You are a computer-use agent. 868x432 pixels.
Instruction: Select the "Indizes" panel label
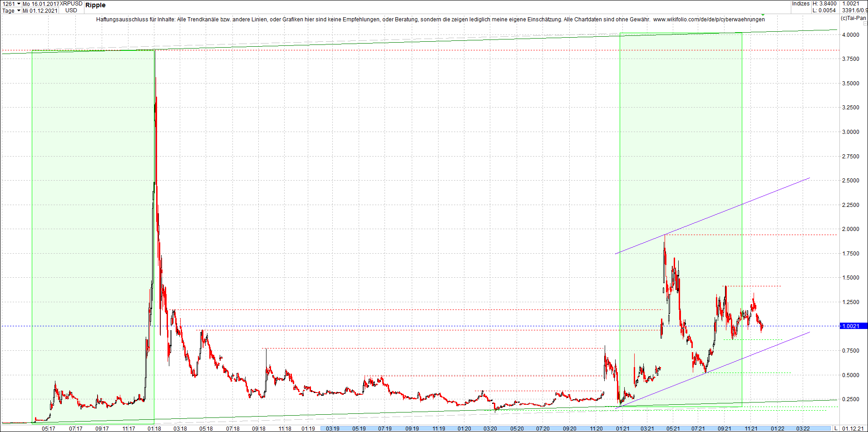pyautogui.click(x=800, y=4)
